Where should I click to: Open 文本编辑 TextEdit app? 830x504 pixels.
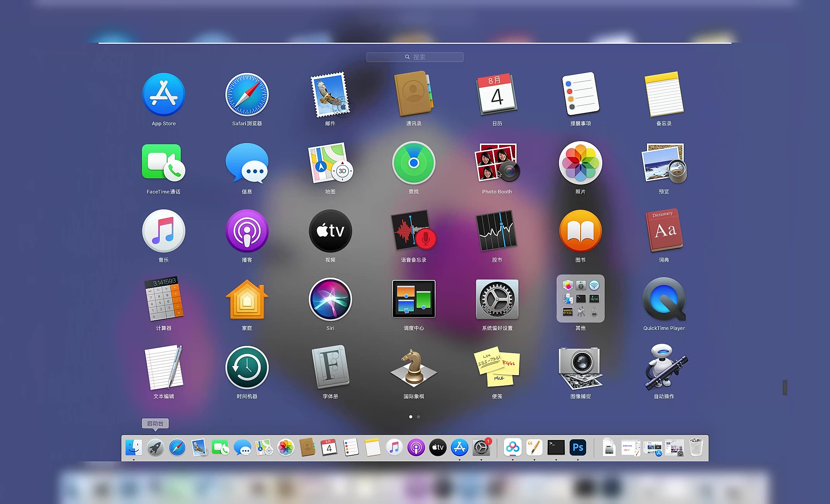(x=164, y=367)
